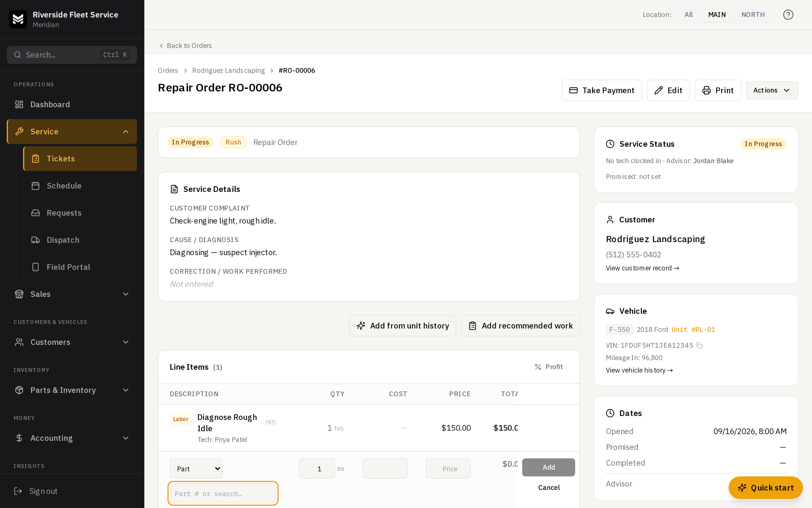Click the Sign out arrow icon
The width and height of the screenshot is (812, 508).
pos(18,491)
